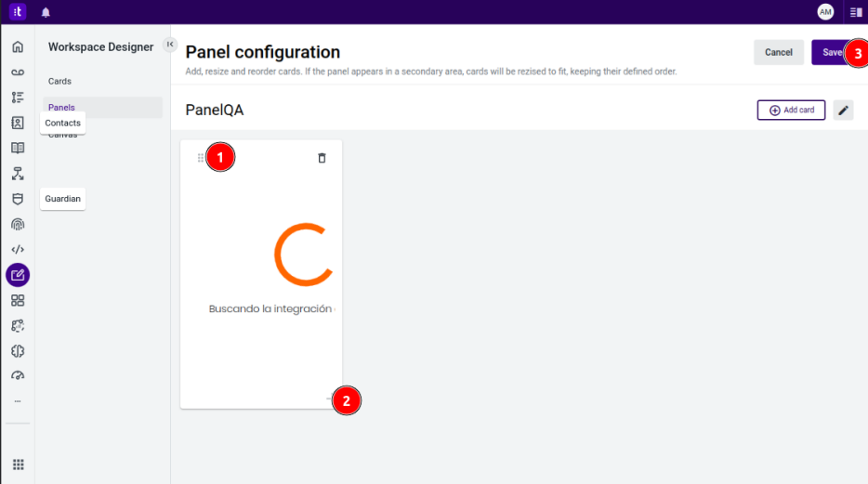
Task: Open the voicemail icon in sidebar
Action: [x=18, y=72]
